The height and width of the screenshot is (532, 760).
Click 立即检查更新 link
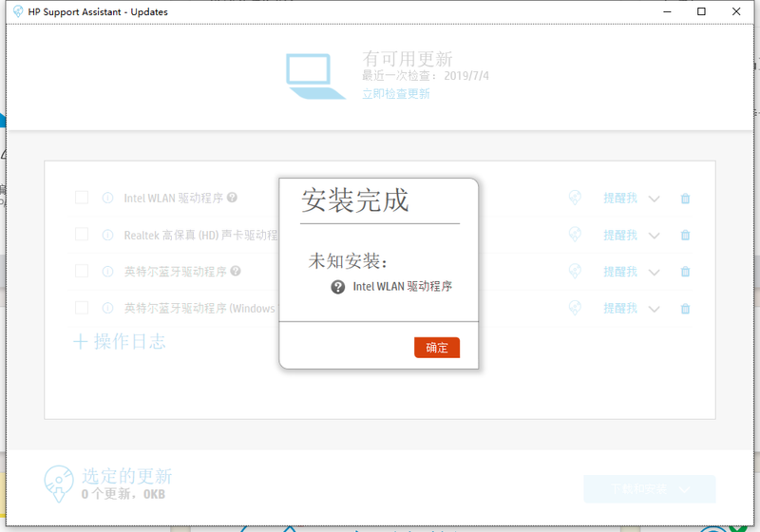[396, 94]
